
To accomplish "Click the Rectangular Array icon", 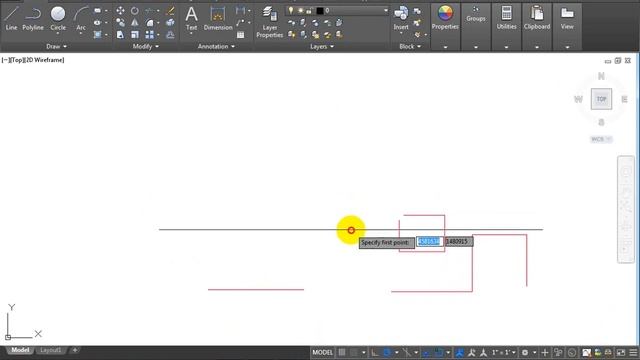I will point(150,35).
